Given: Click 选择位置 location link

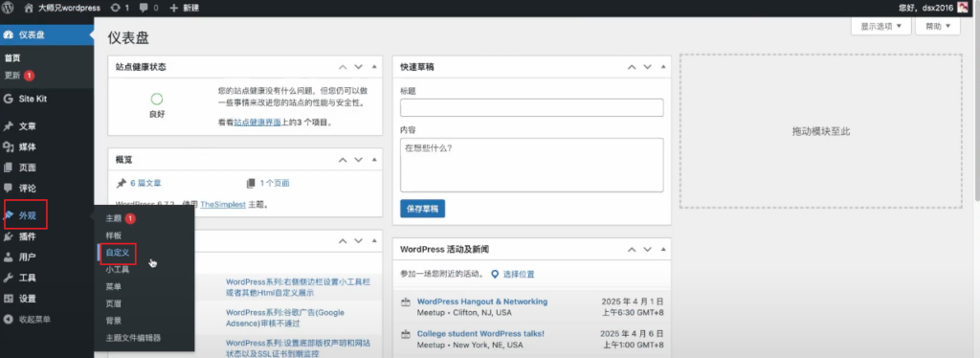Looking at the screenshot, I should (519, 275).
